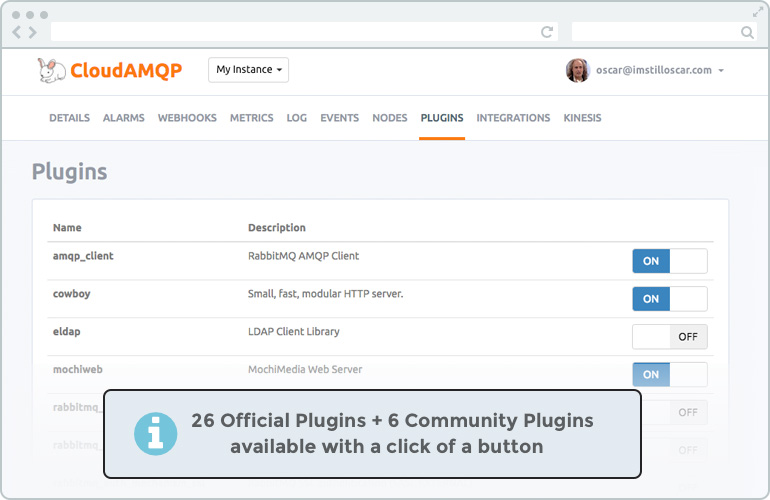This screenshot has height=500, width=770.
Task: Click the cowboy plugin name
Action: click(x=72, y=294)
